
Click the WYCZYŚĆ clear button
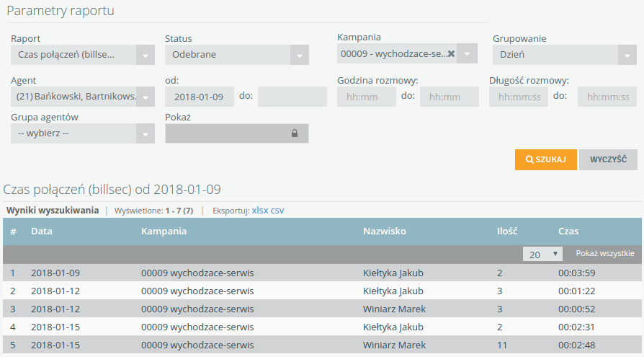point(608,159)
